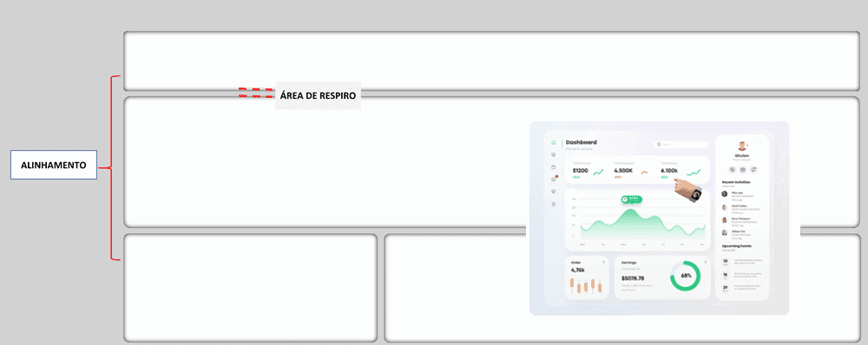Click inside the dashboard search field
This screenshot has width=868, height=345.
[681, 144]
